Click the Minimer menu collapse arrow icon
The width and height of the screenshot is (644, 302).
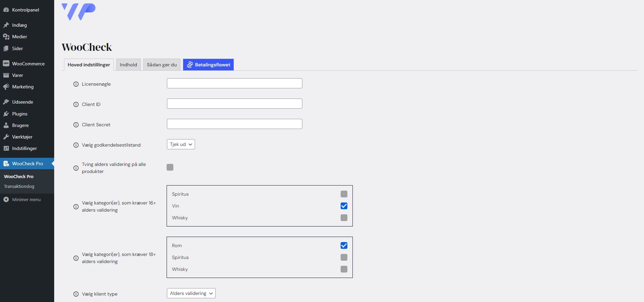(6, 199)
